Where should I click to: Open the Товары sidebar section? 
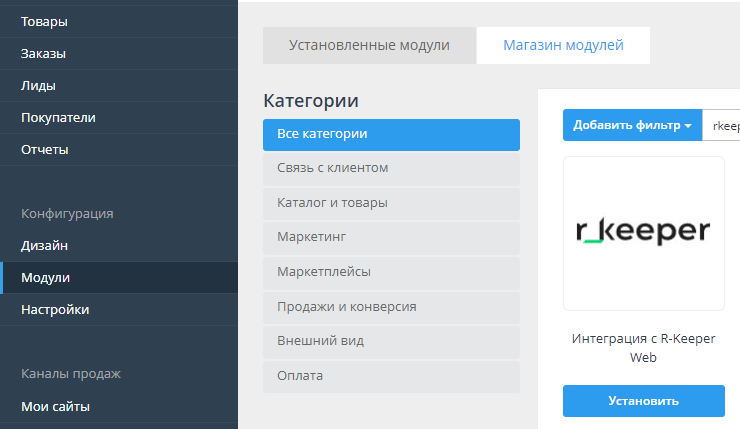pos(119,22)
